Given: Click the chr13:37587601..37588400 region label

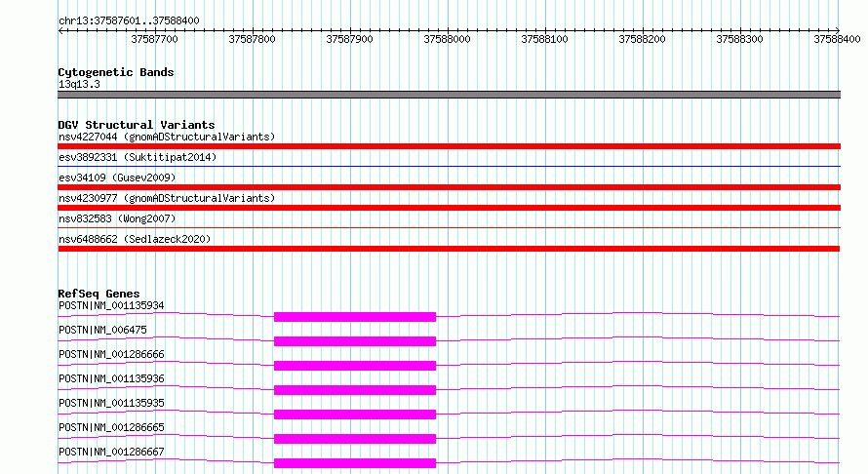Looking at the screenshot, I should [x=129, y=20].
